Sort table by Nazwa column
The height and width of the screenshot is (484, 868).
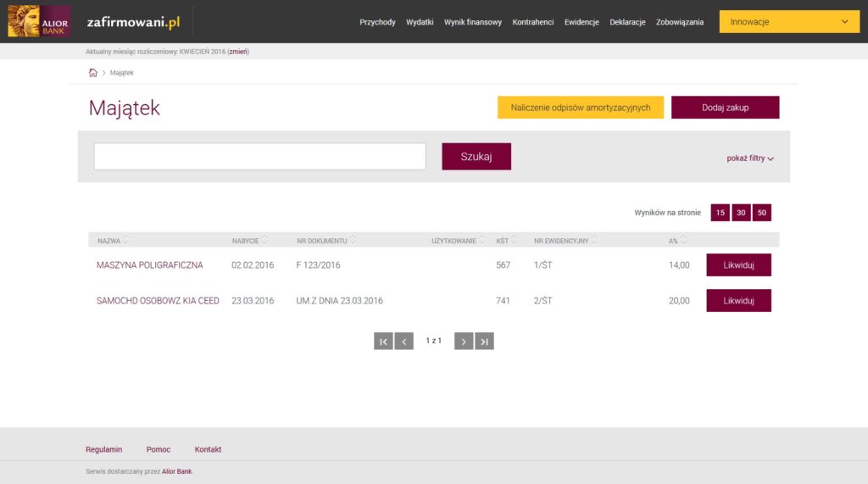tap(114, 241)
